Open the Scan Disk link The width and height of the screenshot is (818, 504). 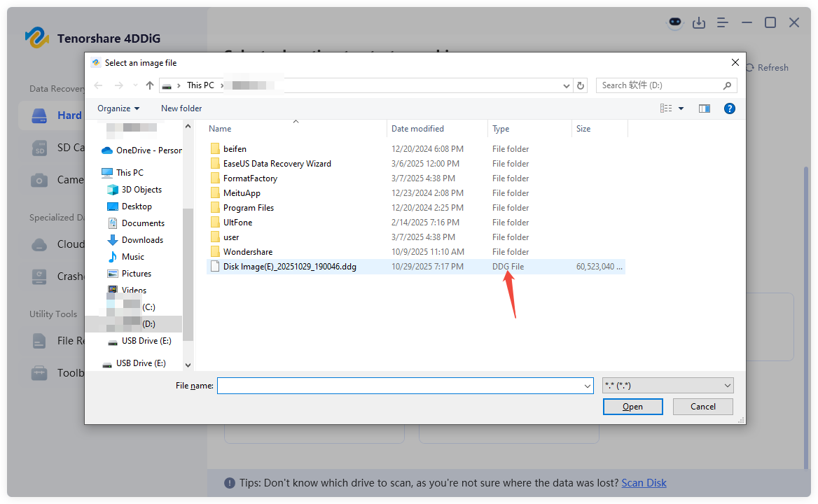tap(644, 483)
